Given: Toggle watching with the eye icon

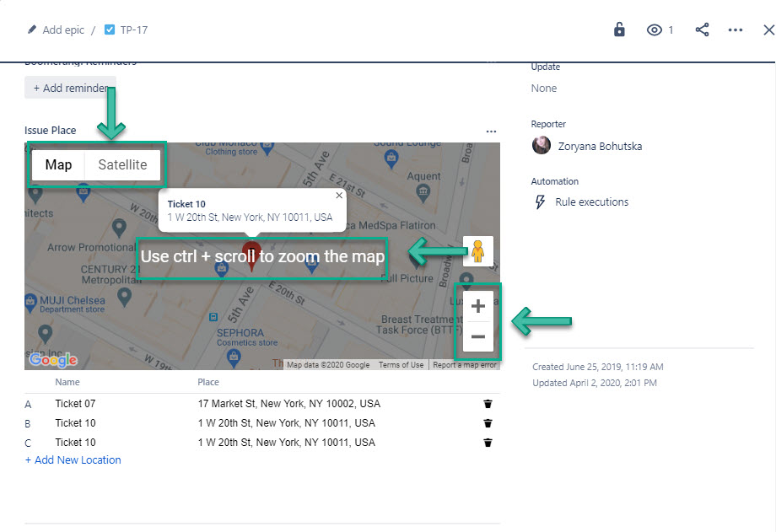Looking at the screenshot, I should click(x=654, y=30).
